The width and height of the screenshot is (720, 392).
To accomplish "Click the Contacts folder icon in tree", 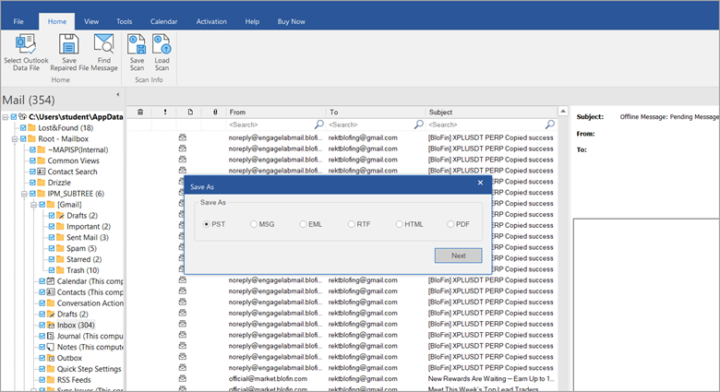I will (x=51, y=292).
